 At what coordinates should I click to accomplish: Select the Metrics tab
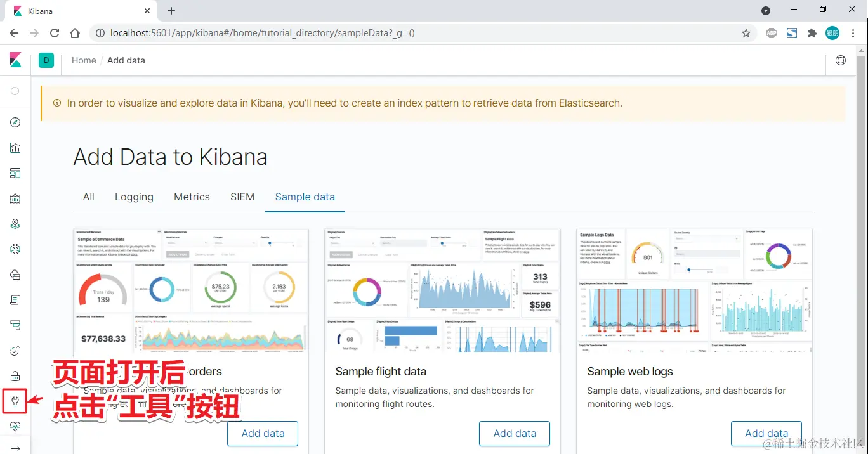coord(192,197)
